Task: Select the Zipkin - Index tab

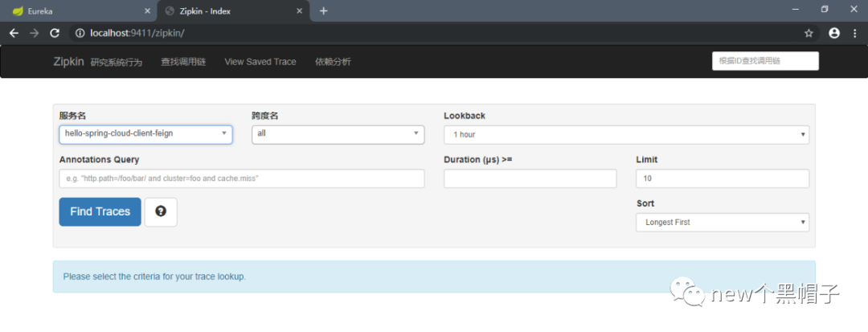Action: point(234,11)
